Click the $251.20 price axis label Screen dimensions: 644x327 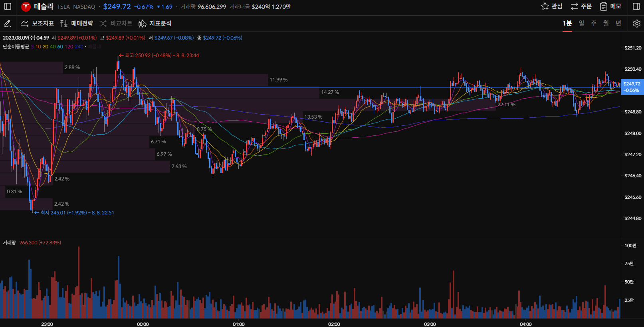click(x=633, y=48)
